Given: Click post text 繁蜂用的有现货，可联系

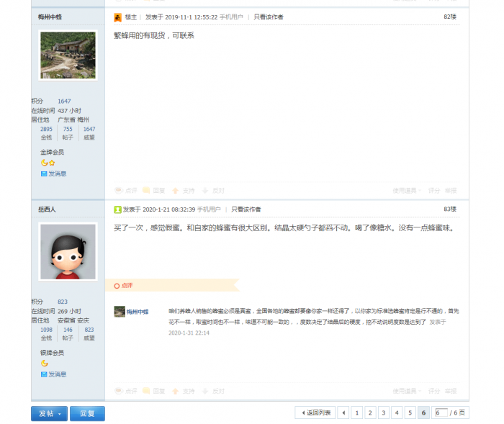Looking at the screenshot, I should click(x=154, y=36).
